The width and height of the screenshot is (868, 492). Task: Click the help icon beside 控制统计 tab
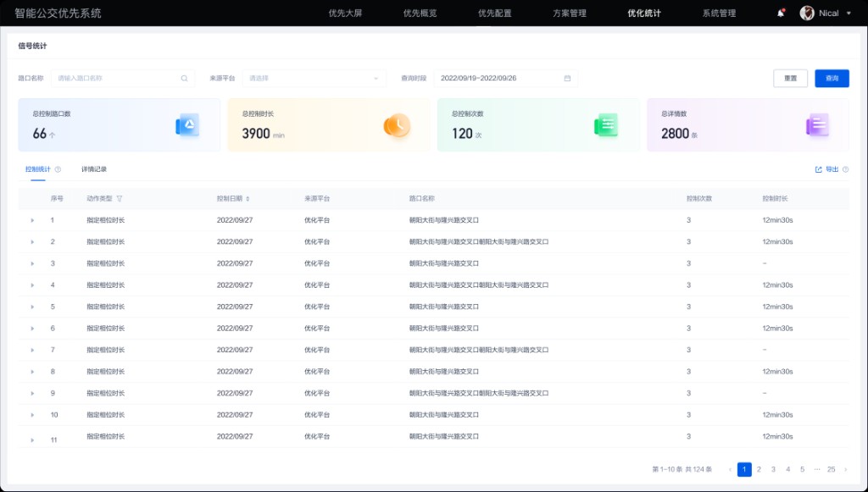(x=56, y=169)
